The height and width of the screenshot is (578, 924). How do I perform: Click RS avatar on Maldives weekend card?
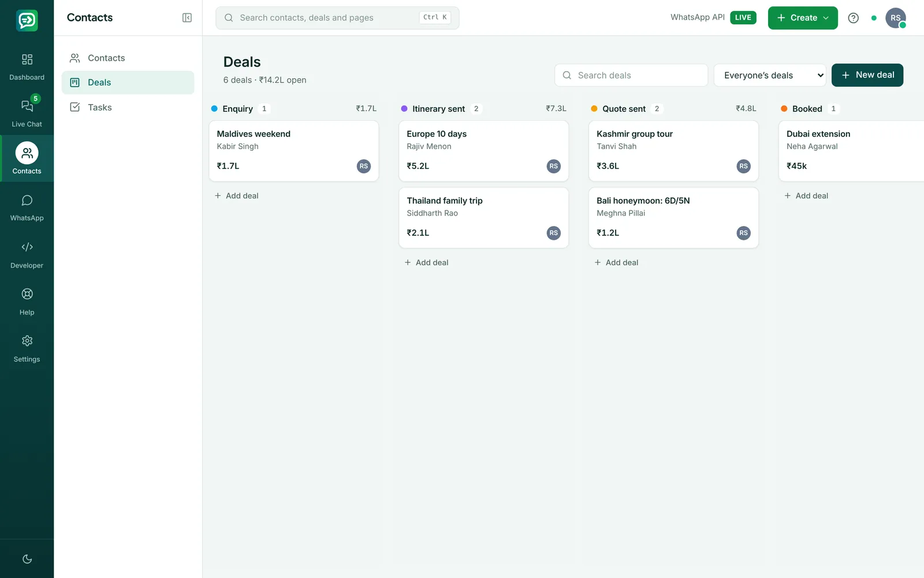coord(363,166)
